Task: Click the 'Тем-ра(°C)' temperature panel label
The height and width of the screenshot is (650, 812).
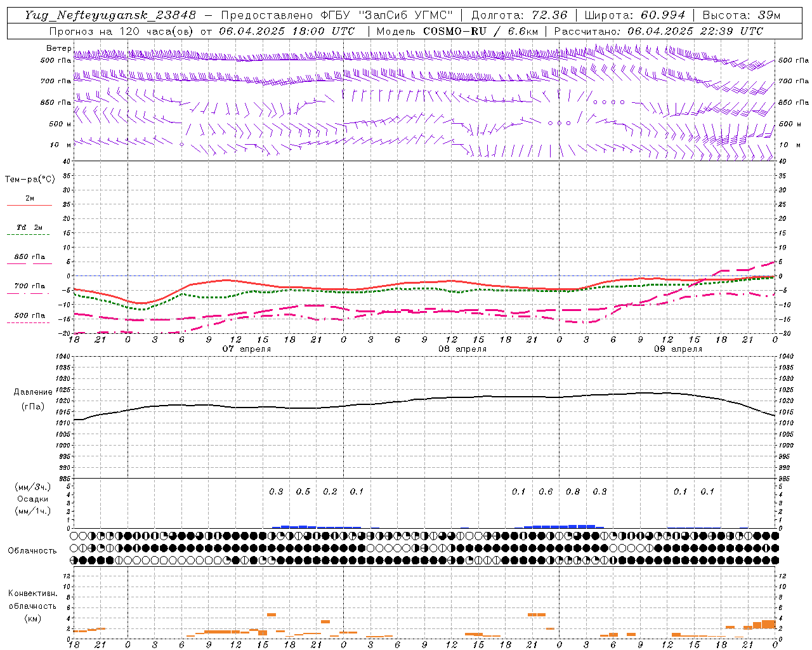Action: (30, 180)
